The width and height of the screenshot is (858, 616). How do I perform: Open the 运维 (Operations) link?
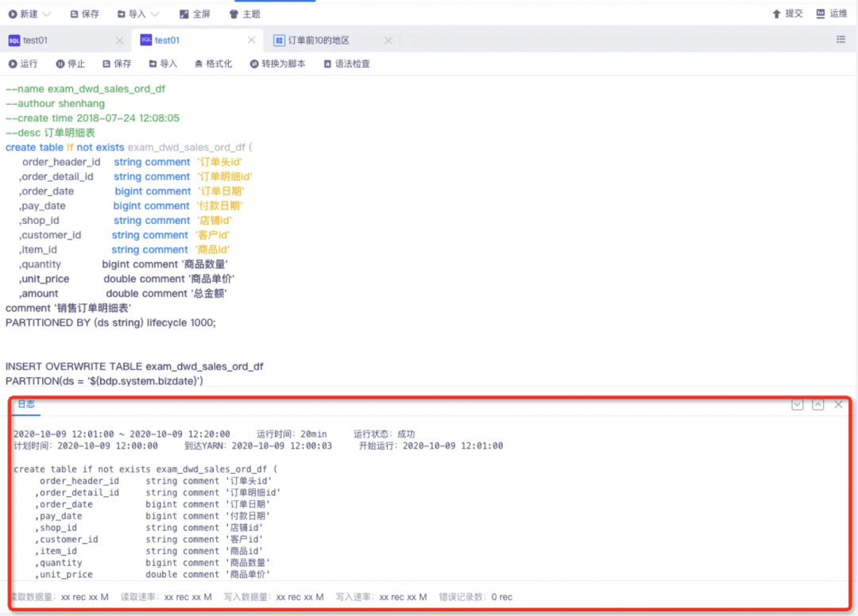pyautogui.click(x=831, y=13)
